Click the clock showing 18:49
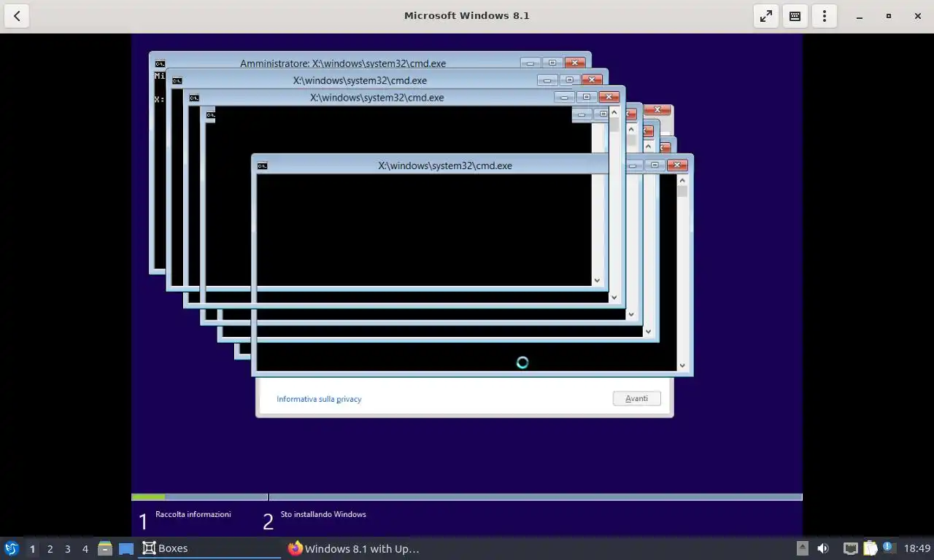 coord(917,548)
